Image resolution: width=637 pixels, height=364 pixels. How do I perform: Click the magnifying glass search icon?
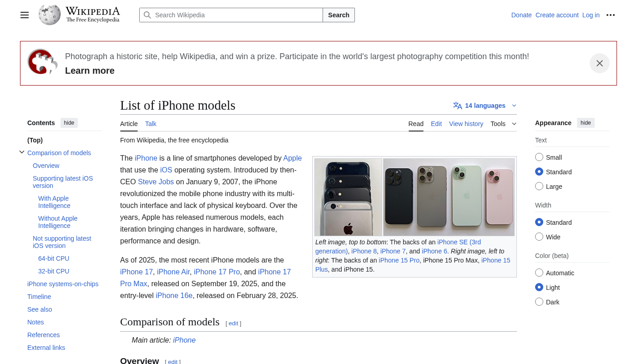click(147, 15)
